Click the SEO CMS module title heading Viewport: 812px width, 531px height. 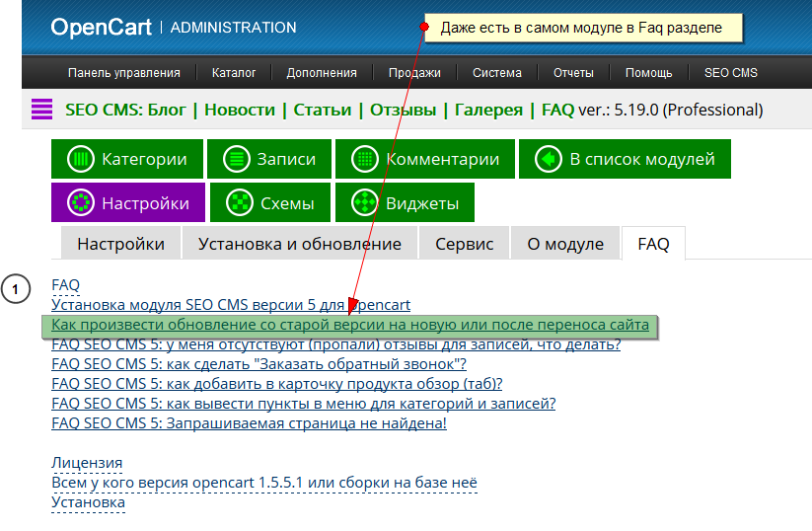tap(320, 110)
